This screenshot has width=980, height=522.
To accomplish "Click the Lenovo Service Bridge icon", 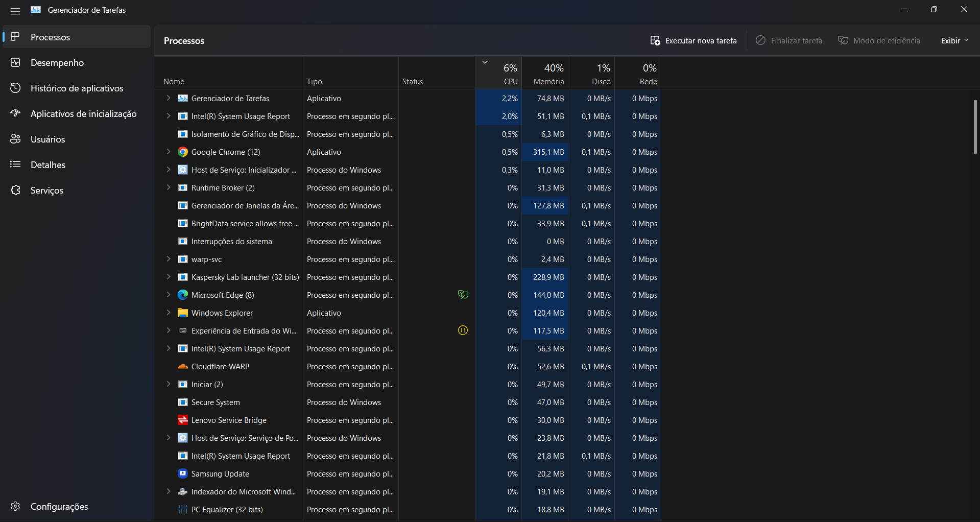I will (x=182, y=420).
